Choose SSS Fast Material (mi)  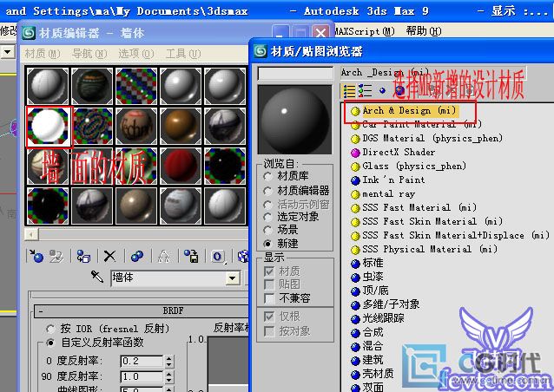pyautogui.click(x=419, y=207)
